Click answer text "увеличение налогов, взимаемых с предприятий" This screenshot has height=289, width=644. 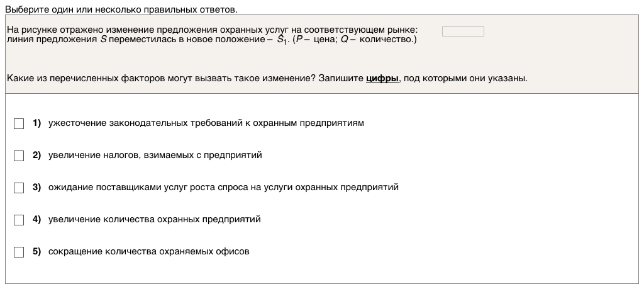point(155,155)
